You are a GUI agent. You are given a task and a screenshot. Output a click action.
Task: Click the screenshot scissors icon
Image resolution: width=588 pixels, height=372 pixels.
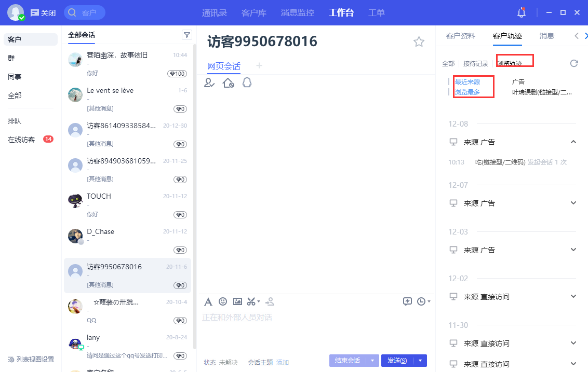251,301
